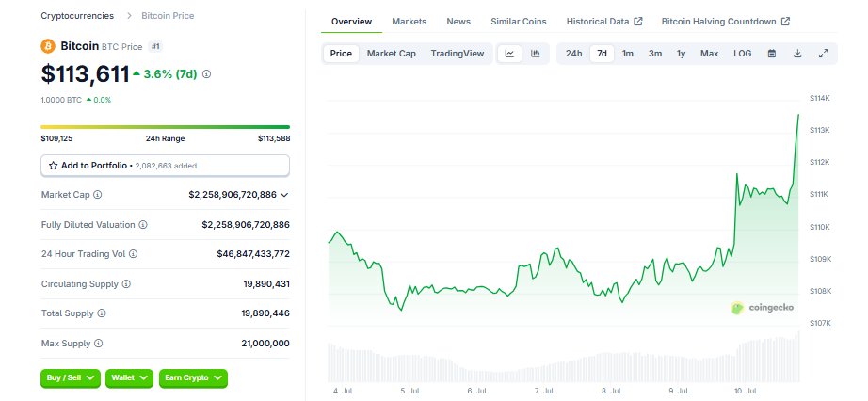Select the Market Cap chart toggle
This screenshot has width=868, height=401.
pyautogui.click(x=392, y=54)
